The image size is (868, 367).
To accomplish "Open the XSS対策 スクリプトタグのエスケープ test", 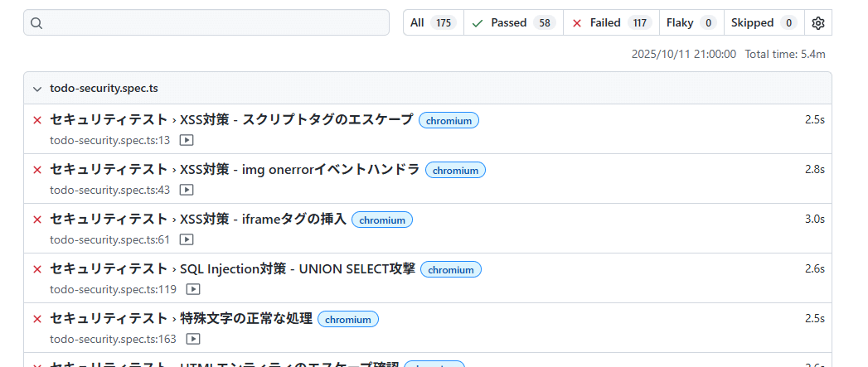I will 231,119.
